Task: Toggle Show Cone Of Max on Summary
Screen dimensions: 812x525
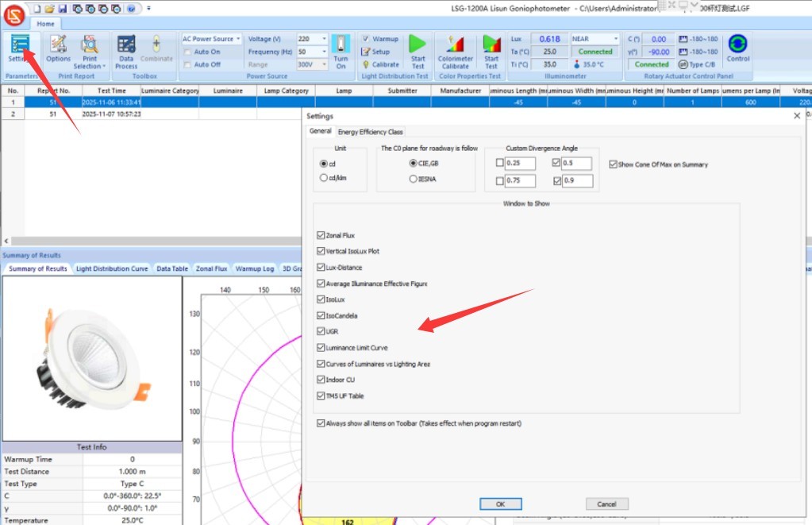Action: pyautogui.click(x=613, y=164)
